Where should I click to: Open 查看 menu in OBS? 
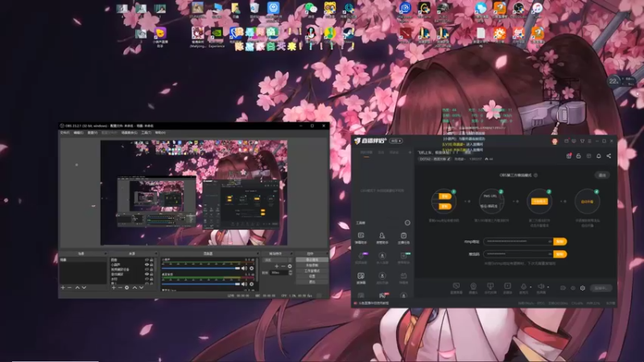tap(93, 133)
